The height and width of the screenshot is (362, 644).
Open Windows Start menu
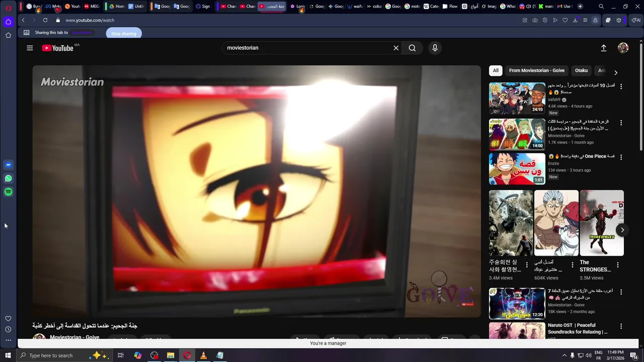8,355
